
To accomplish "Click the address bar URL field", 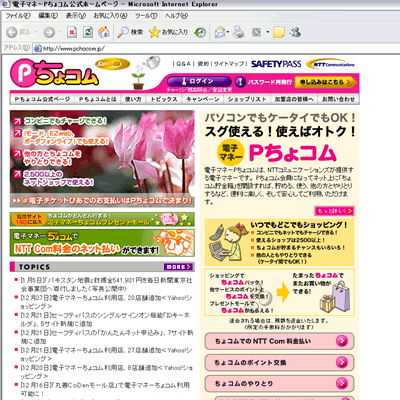I will click(x=217, y=48).
